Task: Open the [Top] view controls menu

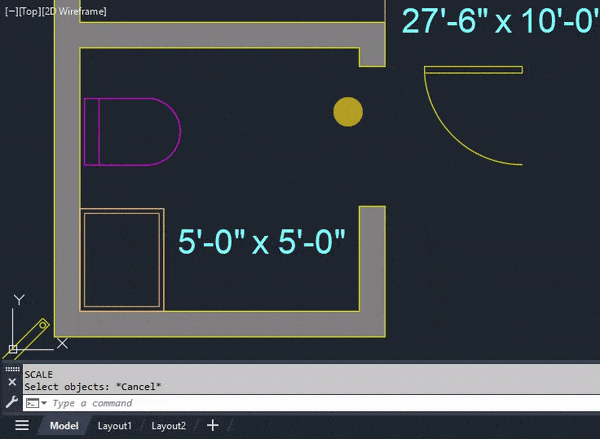Action: [29, 11]
